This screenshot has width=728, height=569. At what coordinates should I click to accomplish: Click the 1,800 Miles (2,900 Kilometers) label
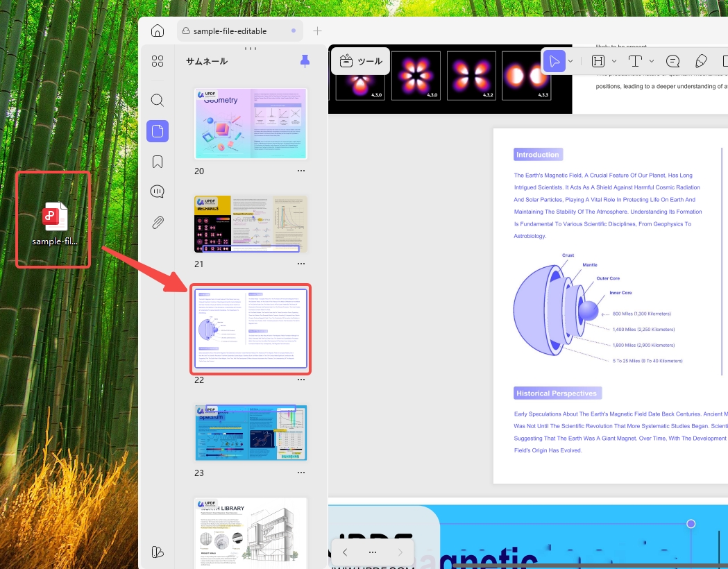643,346
